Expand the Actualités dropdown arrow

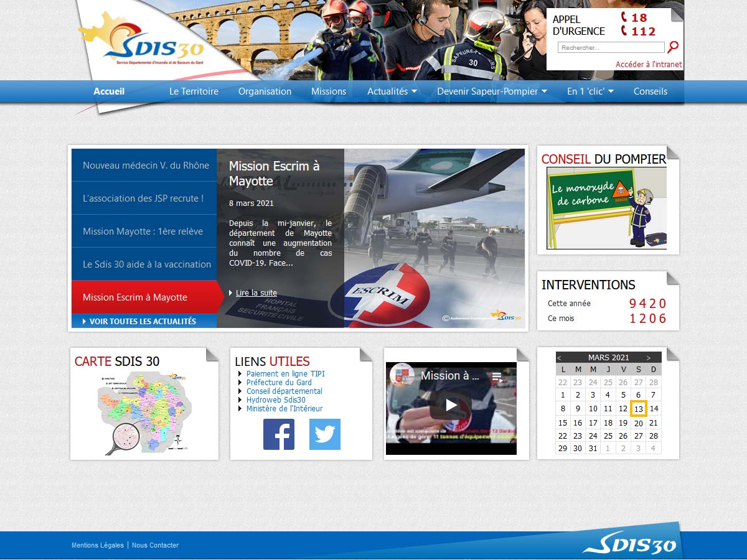414,91
